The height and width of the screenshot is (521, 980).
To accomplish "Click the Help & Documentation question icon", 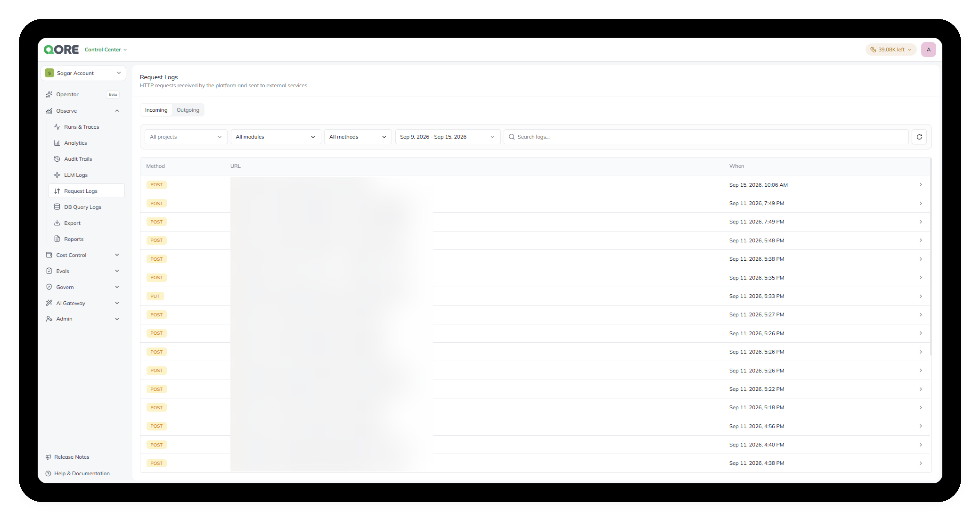I will click(x=48, y=473).
